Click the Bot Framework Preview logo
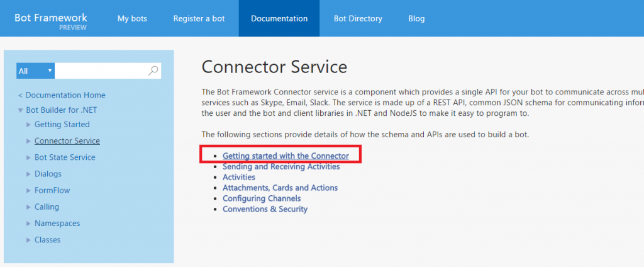Viewport: 644px width, 267px height. 51,21
